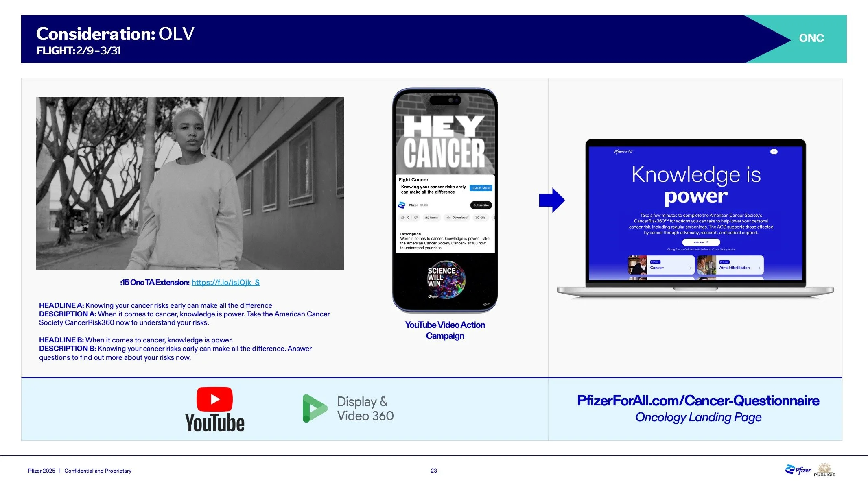Click the Publicis logo in the slide footer
Screen dimensions: 868x488
tap(824, 470)
